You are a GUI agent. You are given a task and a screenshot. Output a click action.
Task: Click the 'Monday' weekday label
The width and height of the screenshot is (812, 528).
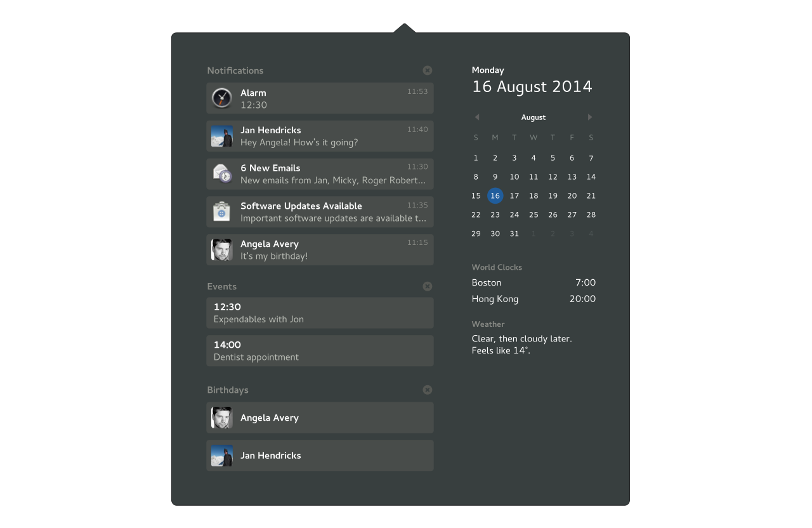point(488,70)
